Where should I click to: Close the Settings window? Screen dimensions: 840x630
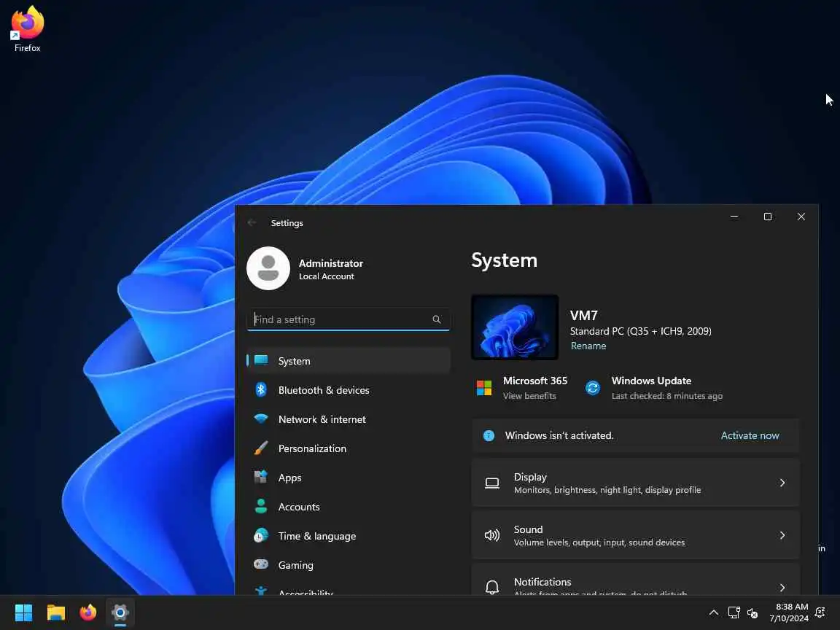coord(801,217)
